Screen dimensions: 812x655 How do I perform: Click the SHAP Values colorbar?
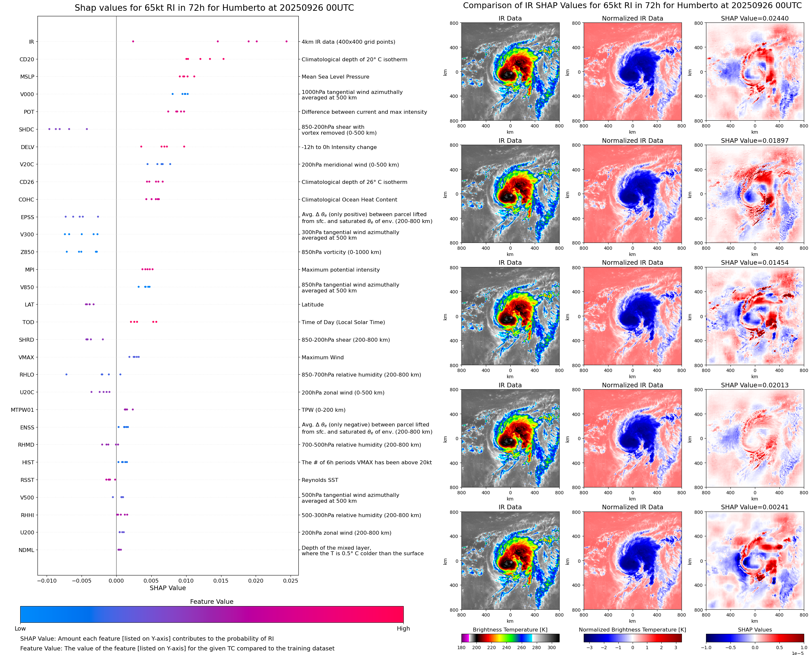pyautogui.click(x=755, y=638)
